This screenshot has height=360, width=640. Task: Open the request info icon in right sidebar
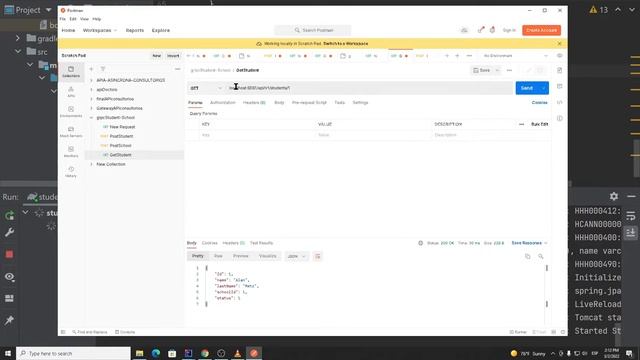[560, 118]
